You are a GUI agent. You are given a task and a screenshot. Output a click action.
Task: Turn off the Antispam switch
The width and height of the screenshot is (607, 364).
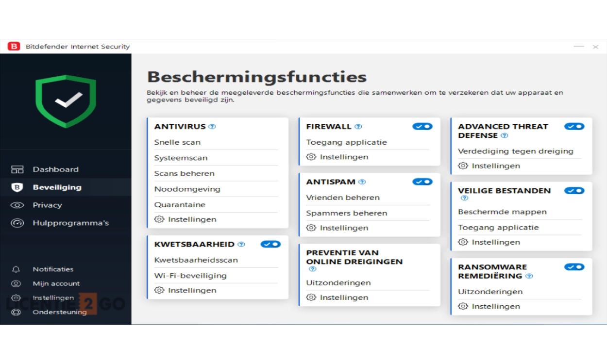point(422,182)
